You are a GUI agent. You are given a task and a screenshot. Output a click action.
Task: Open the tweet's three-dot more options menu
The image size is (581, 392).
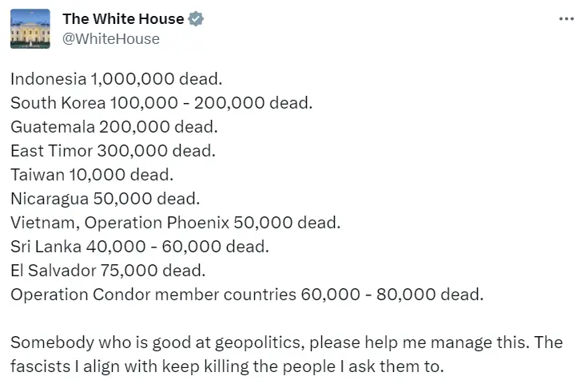[566, 19]
